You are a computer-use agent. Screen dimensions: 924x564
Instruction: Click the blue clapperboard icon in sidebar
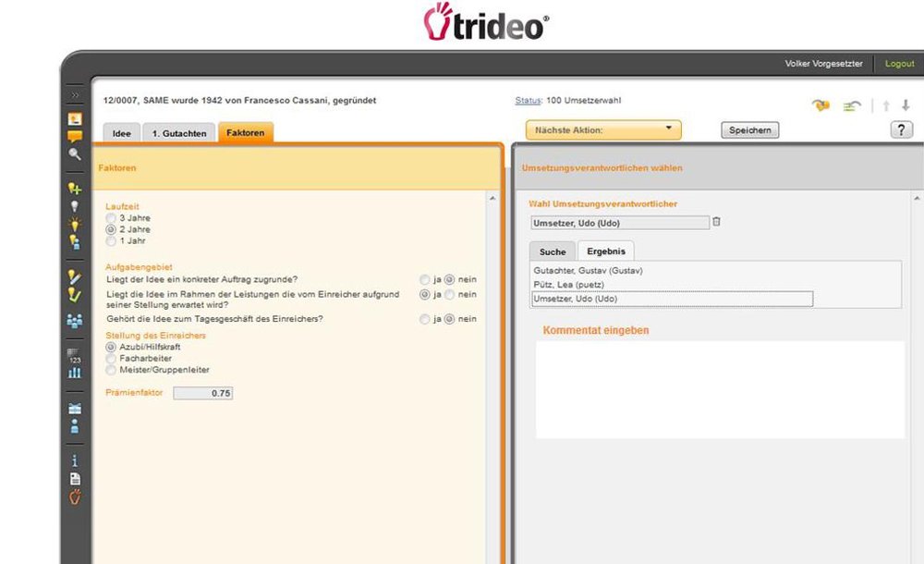tap(75, 409)
